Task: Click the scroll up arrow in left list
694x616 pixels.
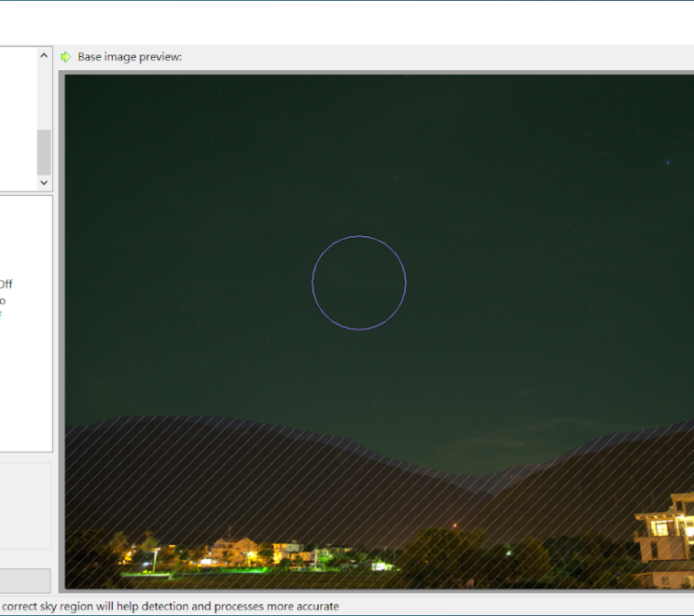Action: (44, 56)
